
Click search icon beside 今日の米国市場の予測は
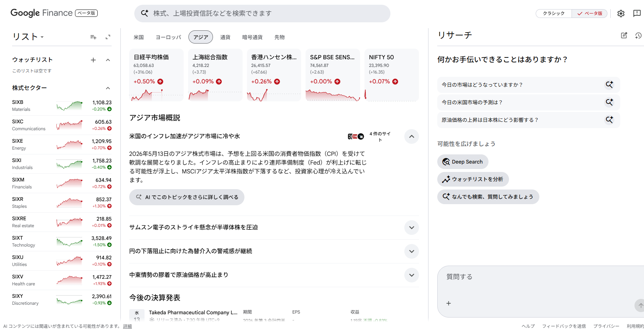pyautogui.click(x=609, y=102)
